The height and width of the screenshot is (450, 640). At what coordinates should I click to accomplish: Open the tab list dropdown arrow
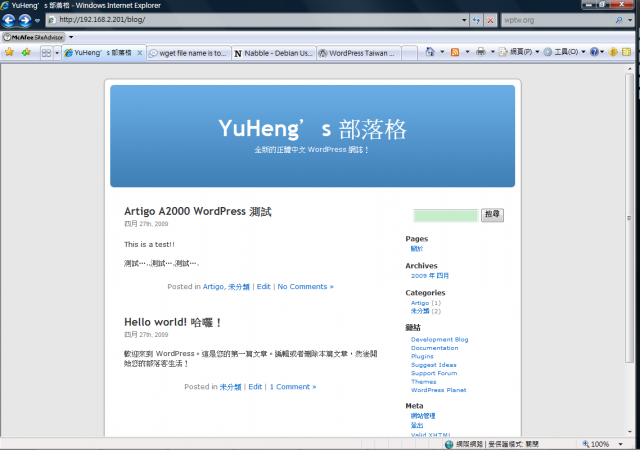pos(57,53)
